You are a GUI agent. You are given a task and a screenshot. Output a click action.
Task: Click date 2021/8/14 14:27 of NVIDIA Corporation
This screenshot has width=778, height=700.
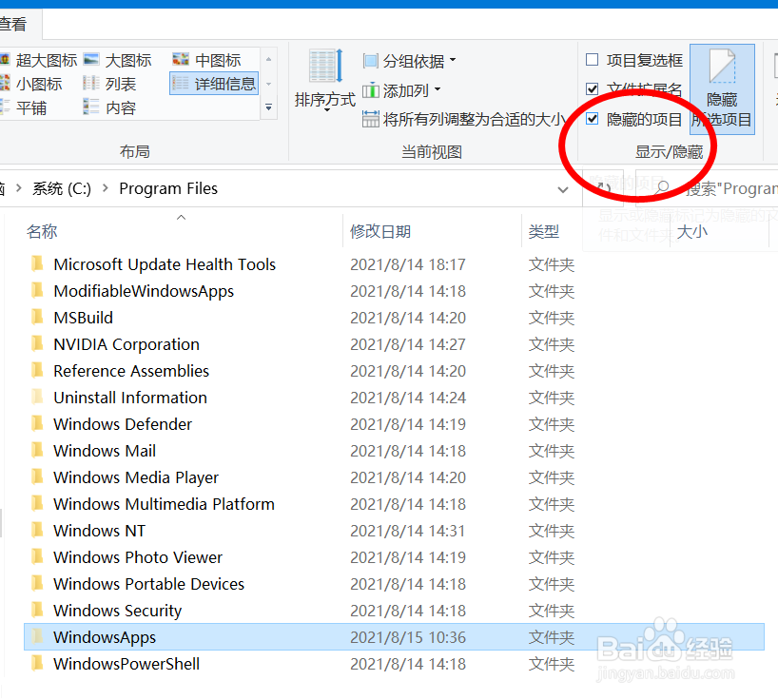[x=408, y=344]
